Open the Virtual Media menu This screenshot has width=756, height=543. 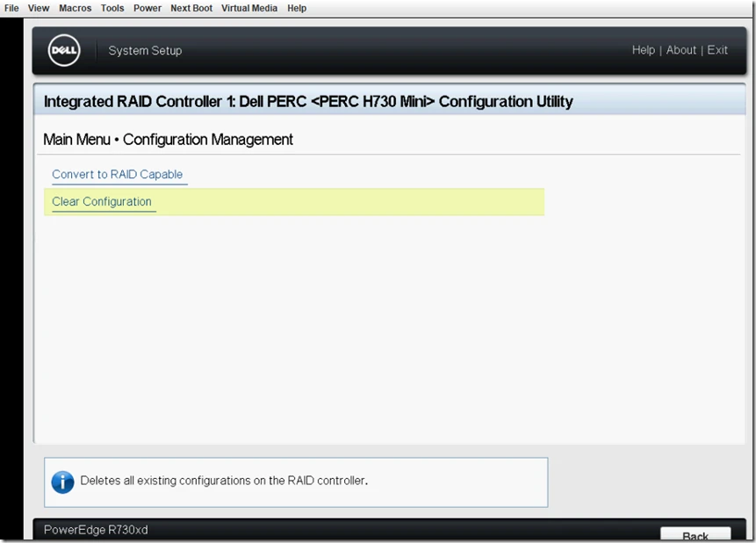[x=249, y=8]
